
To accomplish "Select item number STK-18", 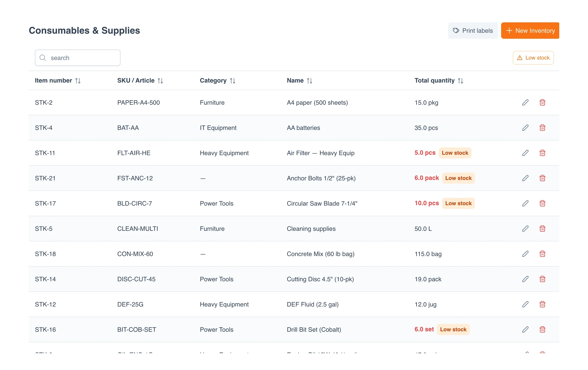I will pos(45,253).
